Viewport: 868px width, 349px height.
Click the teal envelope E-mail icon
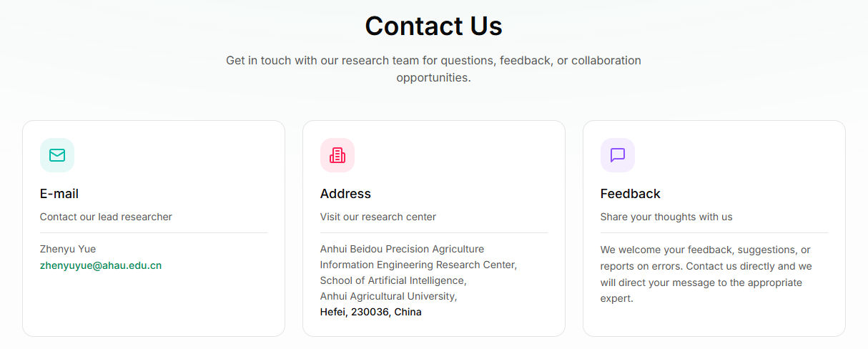(57, 155)
